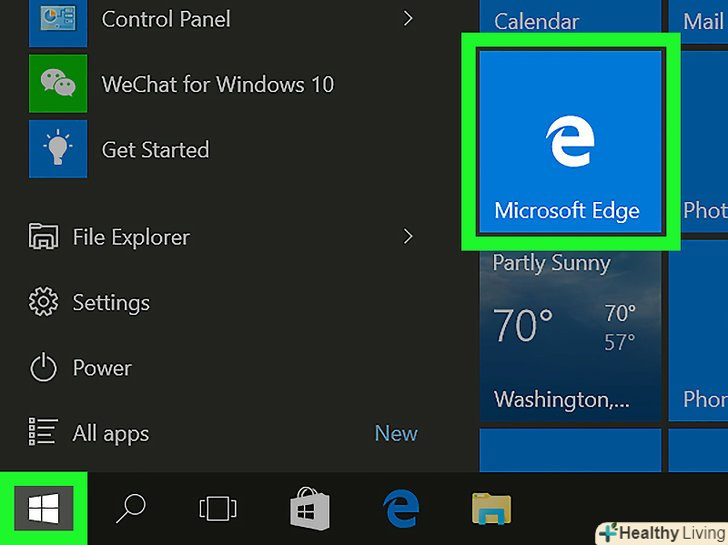728x545 pixels.
Task: Click the large 70° temperature on weather tile
Action: click(x=523, y=325)
